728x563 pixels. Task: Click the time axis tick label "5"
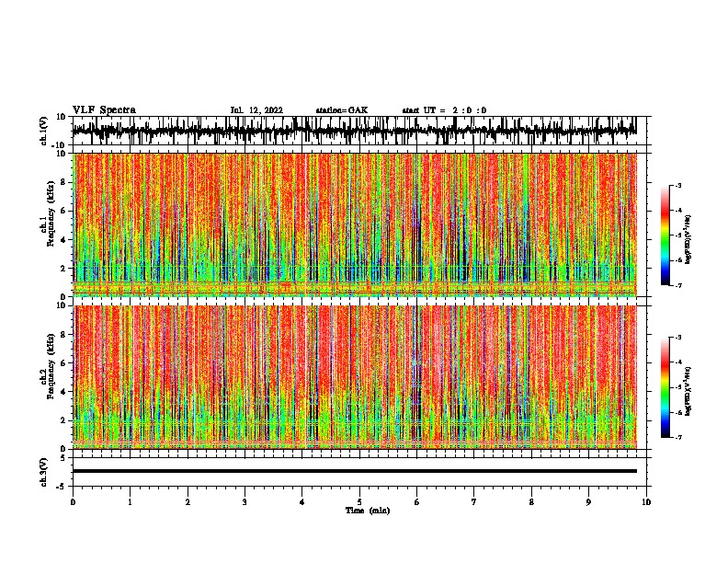(359, 502)
